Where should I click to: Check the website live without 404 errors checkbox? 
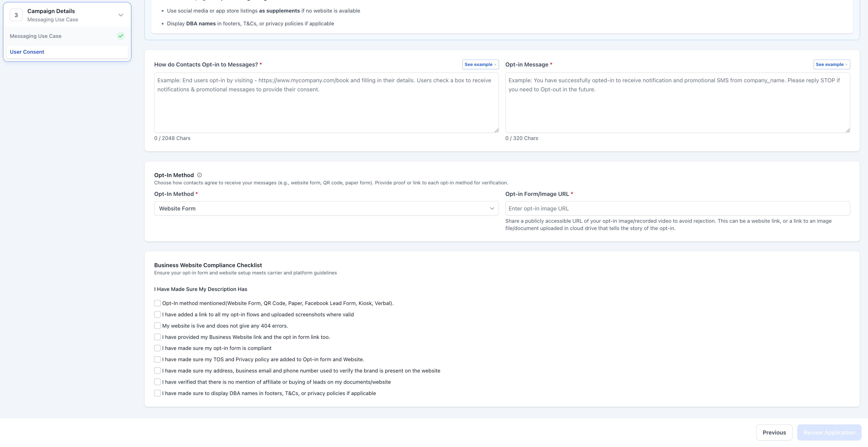pos(157,326)
